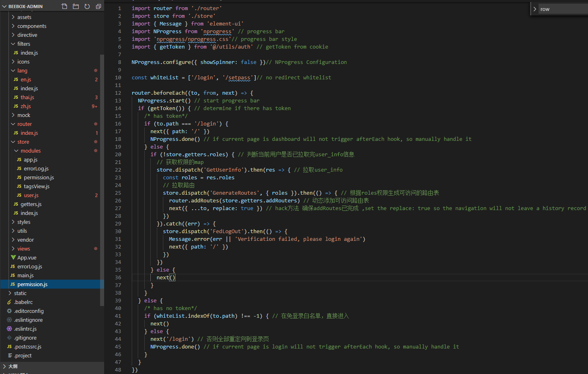Expand the icons folder
588x374 pixels.
(13, 62)
